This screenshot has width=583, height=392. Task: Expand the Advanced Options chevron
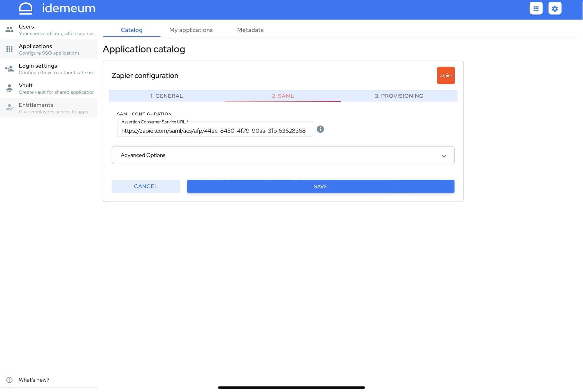pyautogui.click(x=444, y=156)
